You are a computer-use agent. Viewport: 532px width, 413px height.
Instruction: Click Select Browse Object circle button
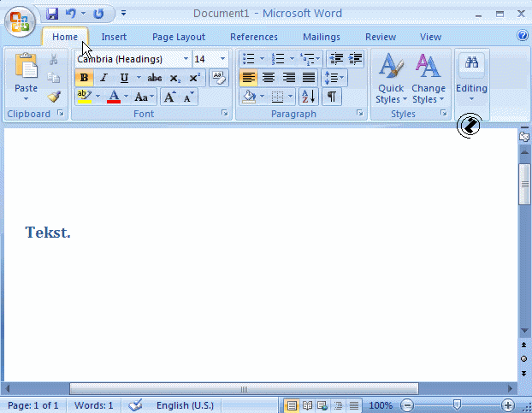(523, 359)
